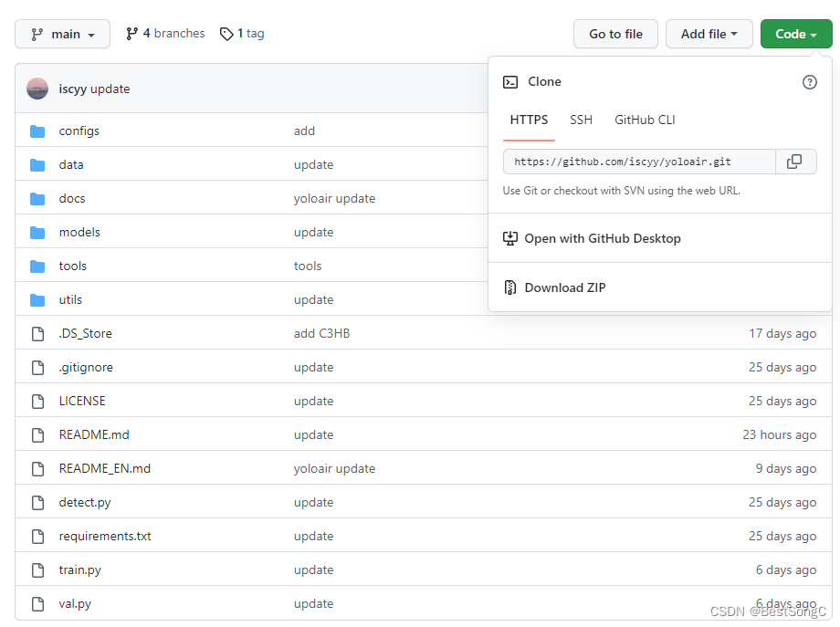Open the detect.py file name
840x627 pixels.
click(x=85, y=503)
